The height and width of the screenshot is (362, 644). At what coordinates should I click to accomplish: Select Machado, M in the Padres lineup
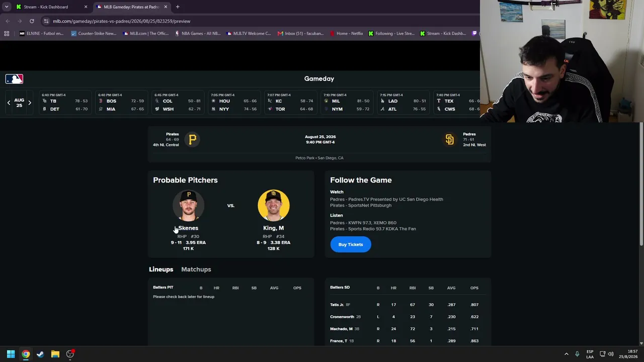pyautogui.click(x=341, y=329)
